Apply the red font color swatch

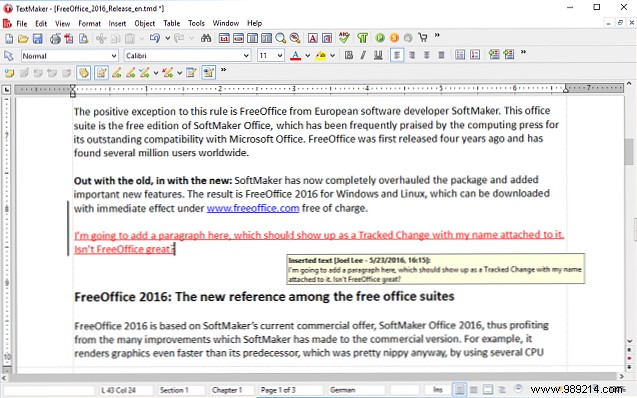[296, 56]
